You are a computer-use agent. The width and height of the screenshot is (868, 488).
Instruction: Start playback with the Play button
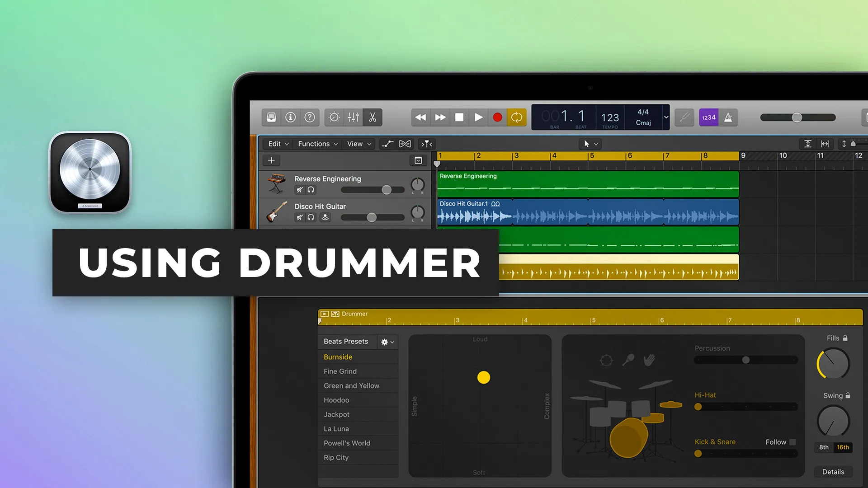[x=478, y=117]
